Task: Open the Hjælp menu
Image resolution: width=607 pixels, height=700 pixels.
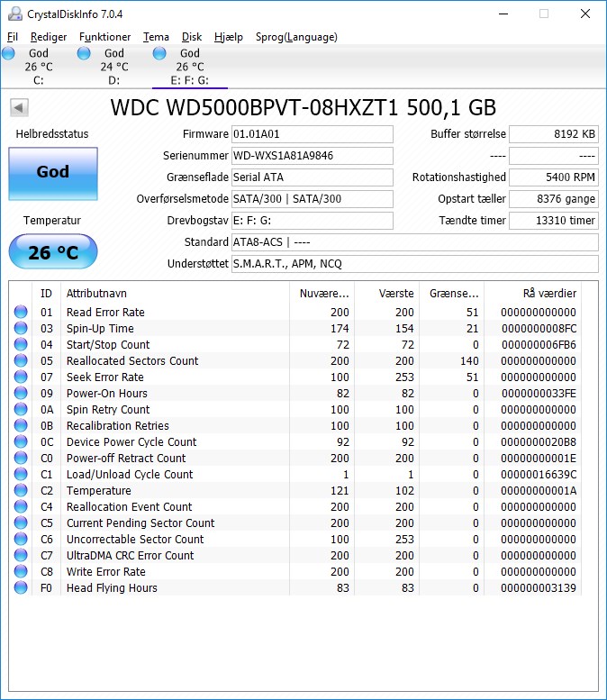Action: pos(228,37)
